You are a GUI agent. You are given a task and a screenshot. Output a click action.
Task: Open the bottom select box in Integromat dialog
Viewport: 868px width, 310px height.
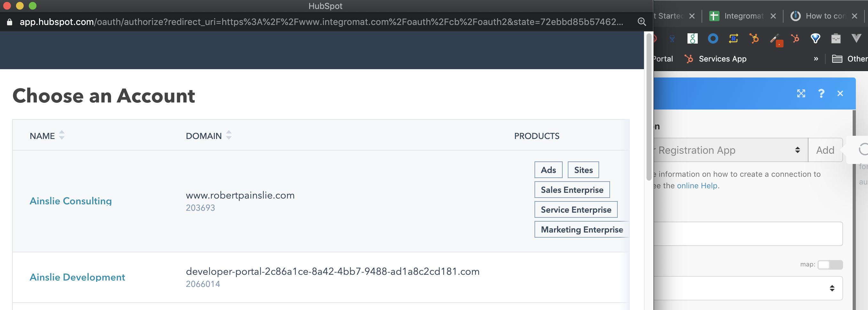(748, 289)
